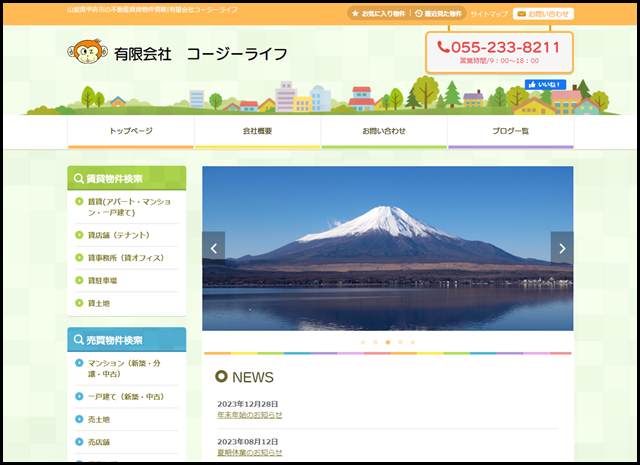
Task: Open 一戸建て（新築・中古） link
Action: point(126,397)
